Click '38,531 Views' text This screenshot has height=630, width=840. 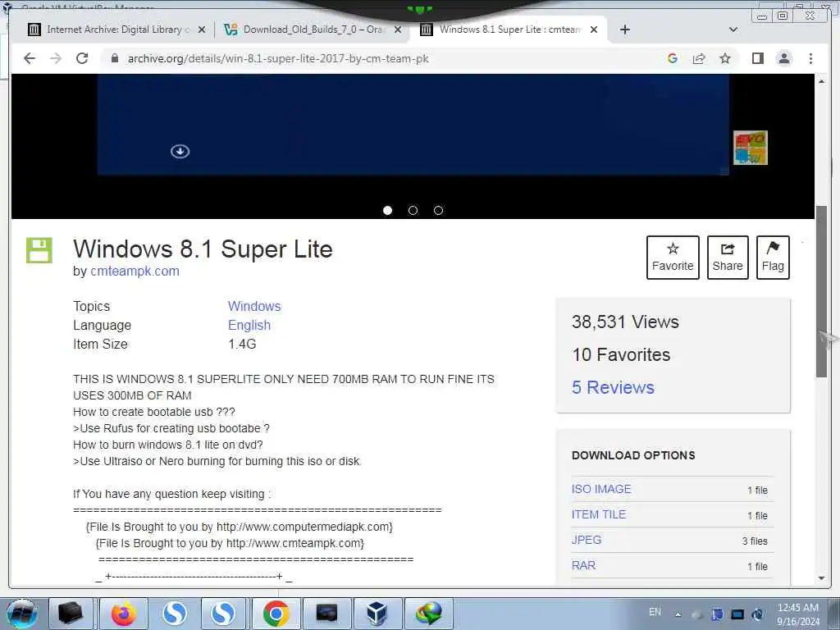pos(625,322)
